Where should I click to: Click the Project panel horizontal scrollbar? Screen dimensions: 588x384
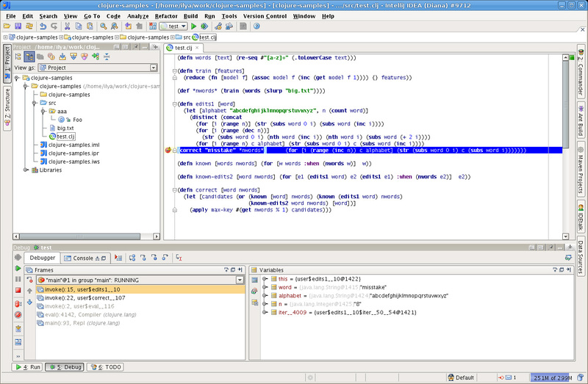(x=80, y=236)
